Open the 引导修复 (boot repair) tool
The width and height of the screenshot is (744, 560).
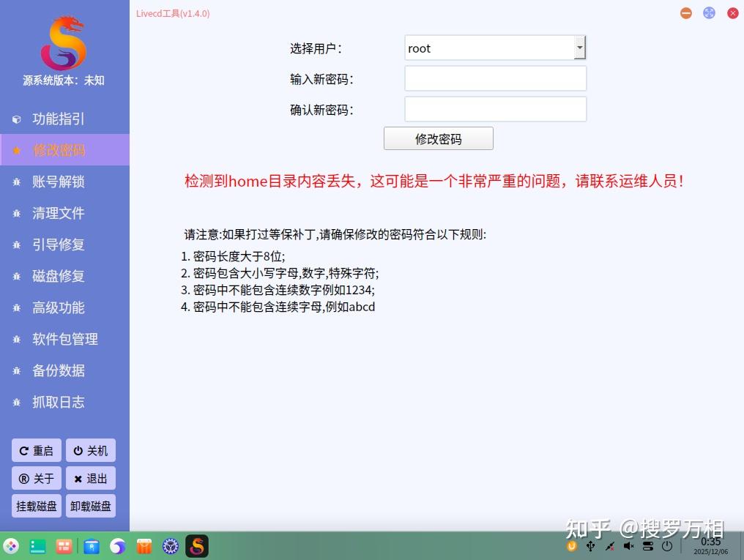58,244
